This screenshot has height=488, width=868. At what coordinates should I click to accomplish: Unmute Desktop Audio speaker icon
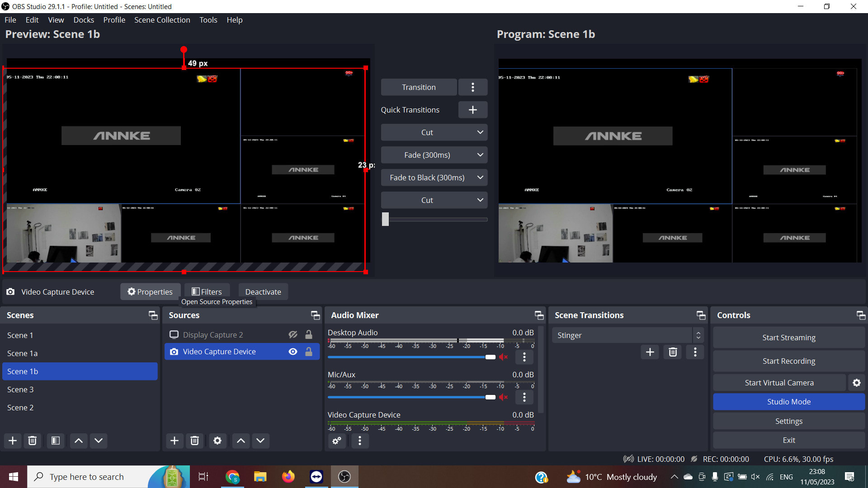click(x=503, y=357)
